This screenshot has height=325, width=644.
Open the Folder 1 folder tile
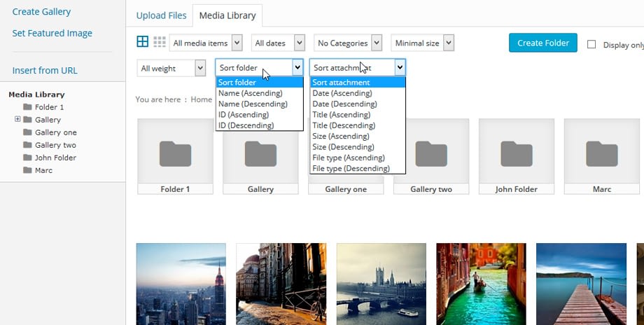pos(176,156)
